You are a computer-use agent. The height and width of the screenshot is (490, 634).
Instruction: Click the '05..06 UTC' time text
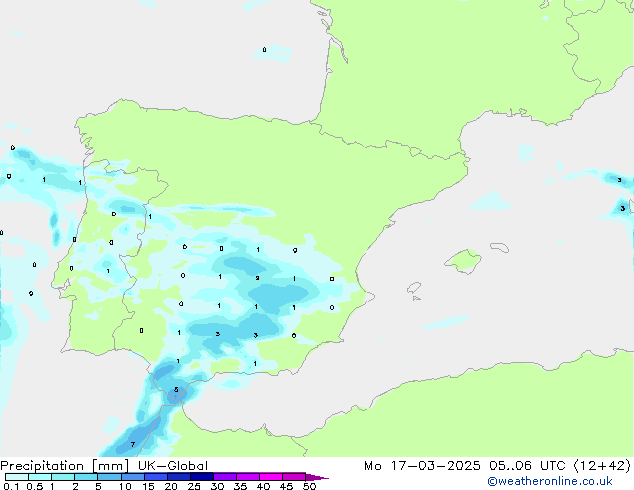[527, 466]
